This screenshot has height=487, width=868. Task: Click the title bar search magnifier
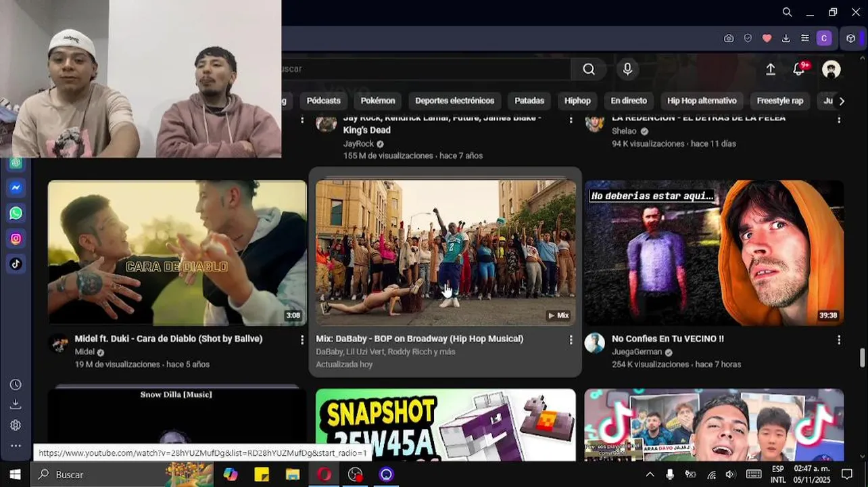(787, 12)
